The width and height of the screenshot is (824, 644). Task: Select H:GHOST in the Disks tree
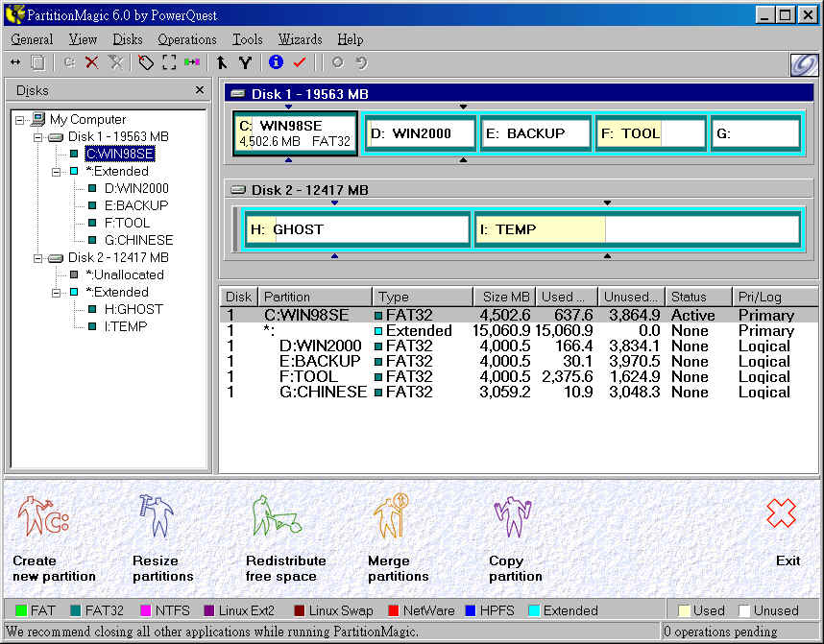tap(133, 310)
